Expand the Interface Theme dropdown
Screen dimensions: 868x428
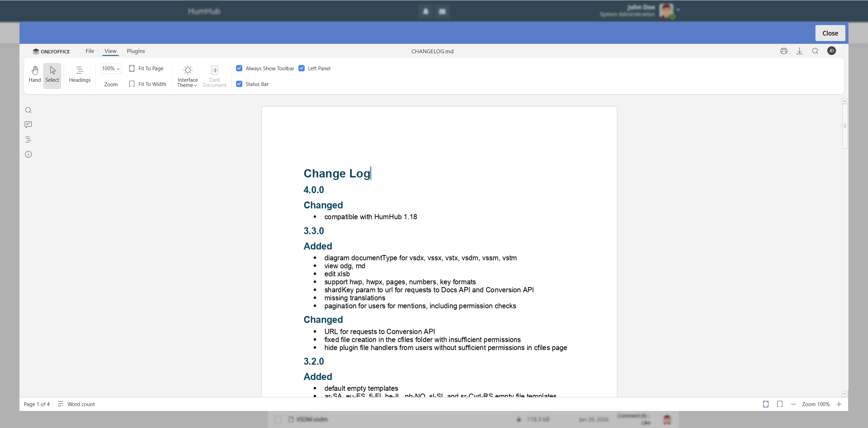pyautogui.click(x=187, y=76)
